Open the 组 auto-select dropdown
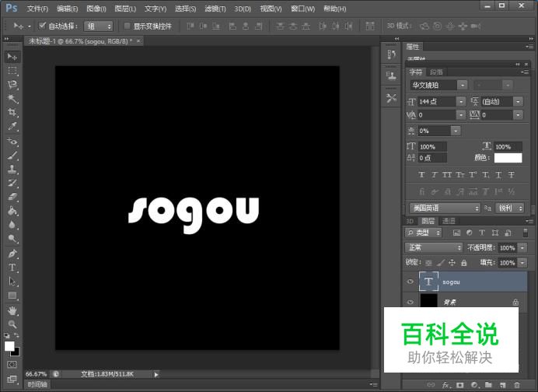Viewport: 538px width, 392px height. click(99, 26)
